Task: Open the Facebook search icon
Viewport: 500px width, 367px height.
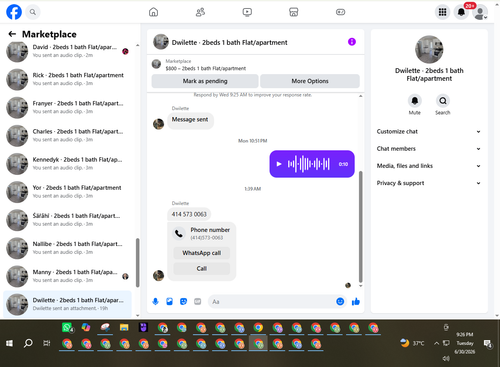Action: coord(33,12)
